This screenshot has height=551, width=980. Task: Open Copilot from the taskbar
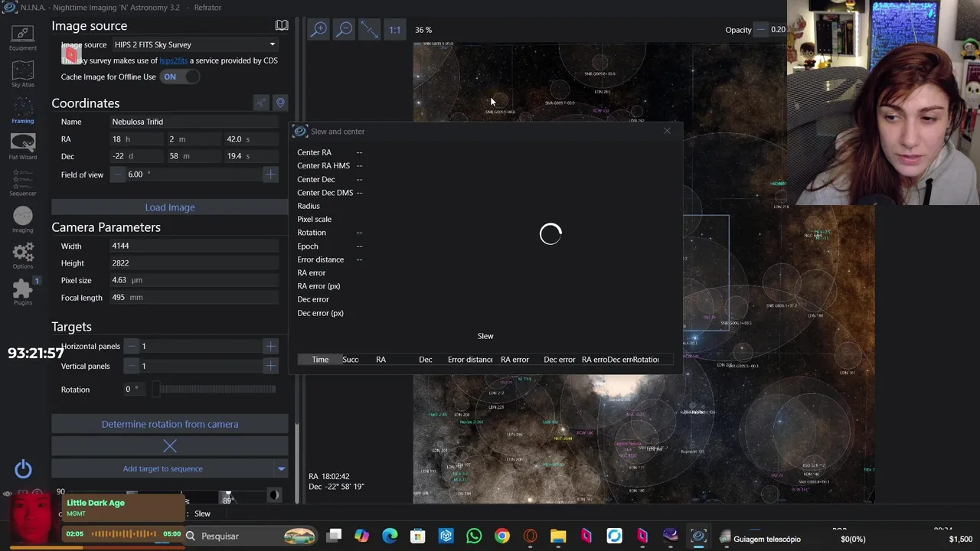pyautogui.click(x=361, y=536)
